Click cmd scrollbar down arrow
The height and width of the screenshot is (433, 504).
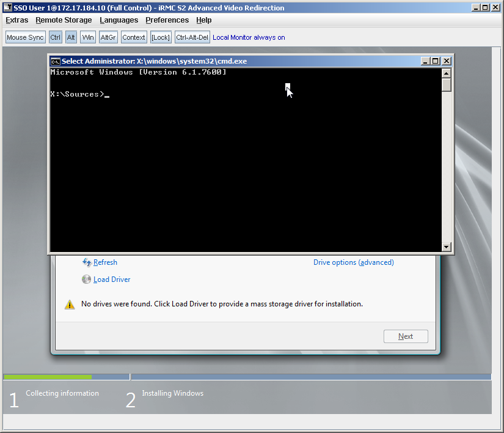(x=446, y=247)
